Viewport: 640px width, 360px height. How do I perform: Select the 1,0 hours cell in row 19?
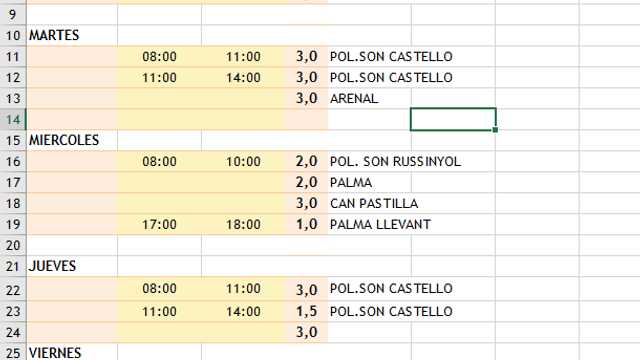(306, 224)
